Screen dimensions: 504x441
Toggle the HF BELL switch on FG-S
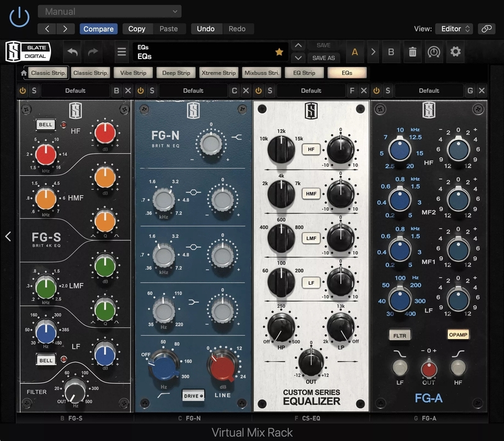coord(45,125)
